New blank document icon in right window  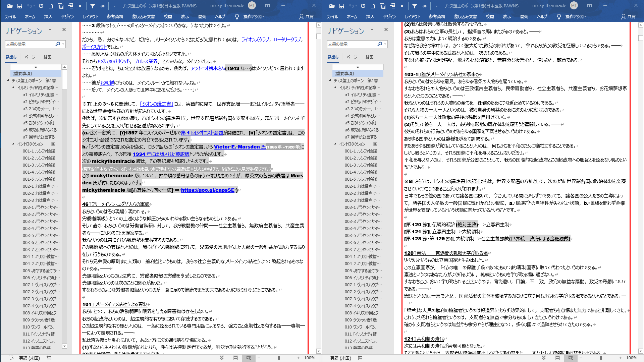[373, 6]
